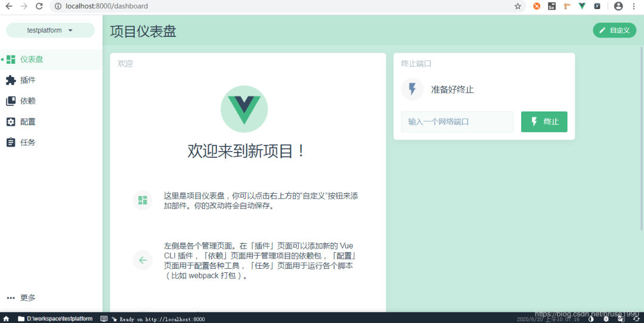Focus the address bar showing localhost:8000/dashboard
The image size is (644, 323).
click(287, 6)
